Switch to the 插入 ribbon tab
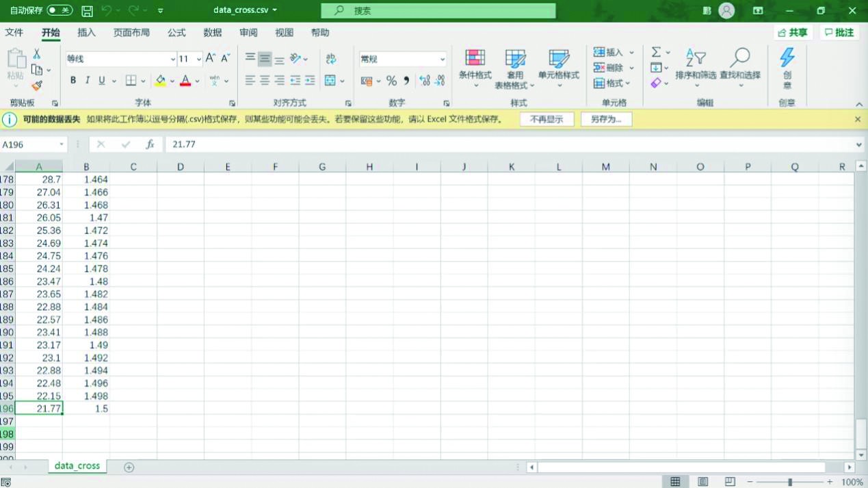The image size is (868, 488). 87,33
